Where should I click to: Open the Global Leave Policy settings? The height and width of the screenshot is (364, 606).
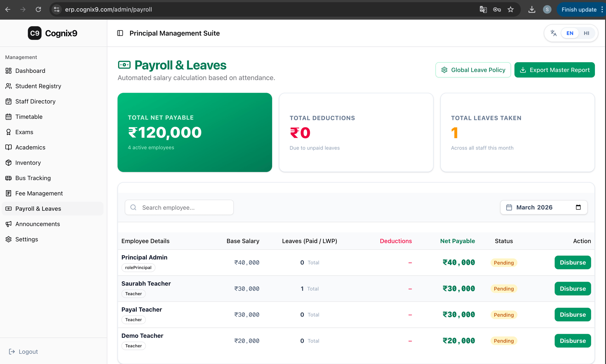(473, 70)
